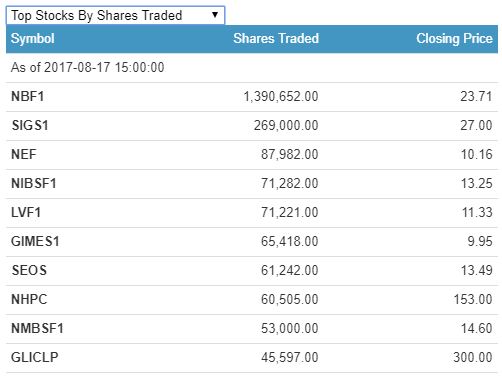This screenshot has width=502, height=376.
Task: Click the 153.00 closing price of NHPC
Action: (473, 300)
